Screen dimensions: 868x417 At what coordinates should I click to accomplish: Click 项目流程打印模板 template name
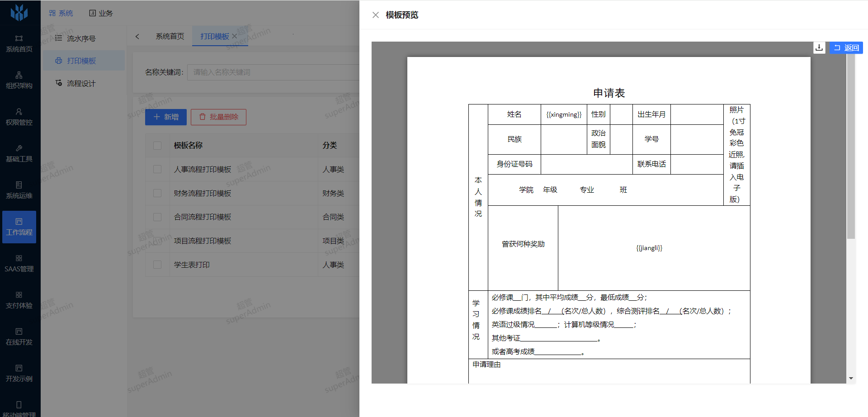tap(203, 241)
